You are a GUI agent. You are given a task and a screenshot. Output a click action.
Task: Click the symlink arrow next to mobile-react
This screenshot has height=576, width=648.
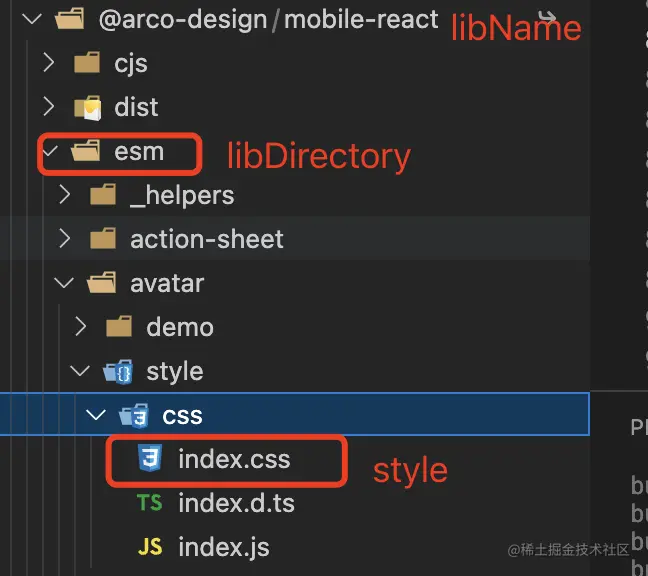[546, 17]
